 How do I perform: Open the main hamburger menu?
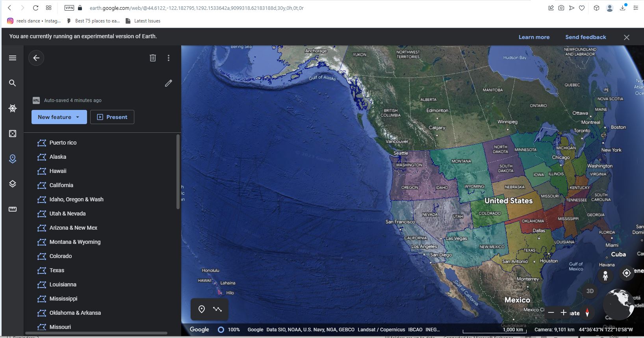(13, 58)
